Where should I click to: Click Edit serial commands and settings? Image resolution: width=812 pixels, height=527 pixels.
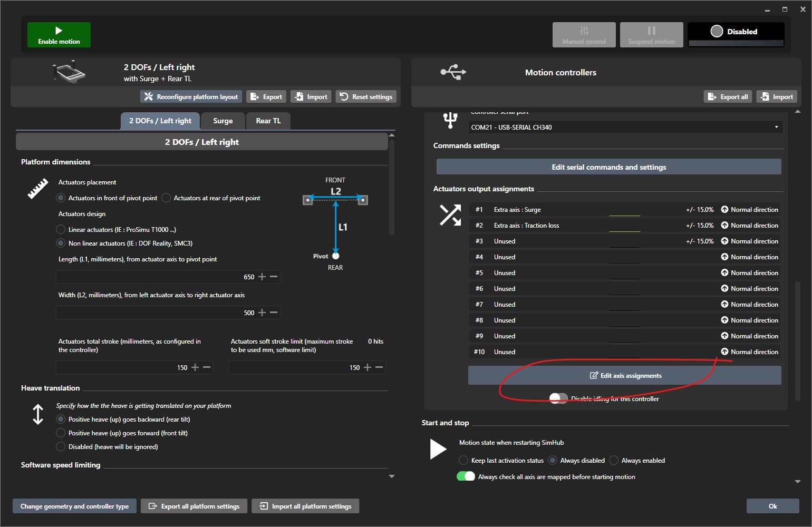pyautogui.click(x=609, y=167)
